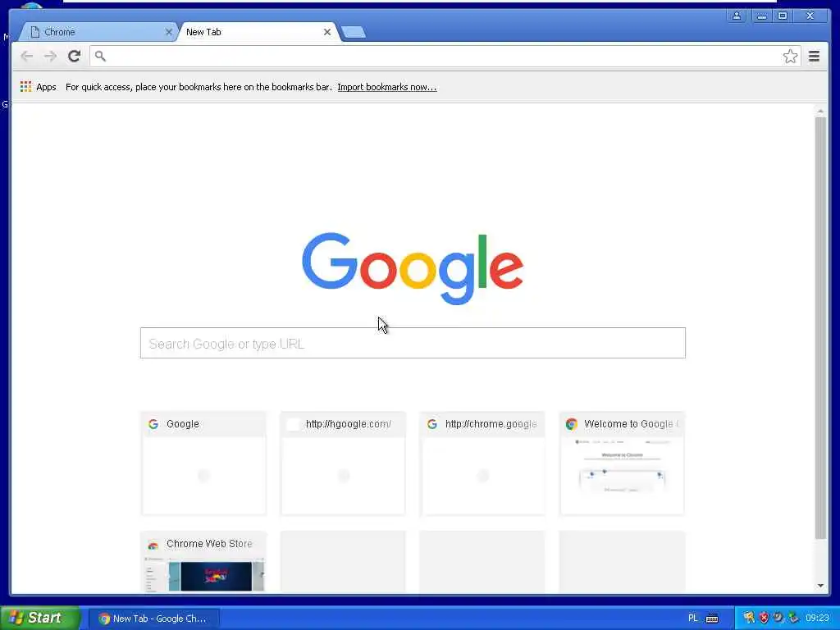
Task: Click the Google logo
Action: (x=413, y=268)
